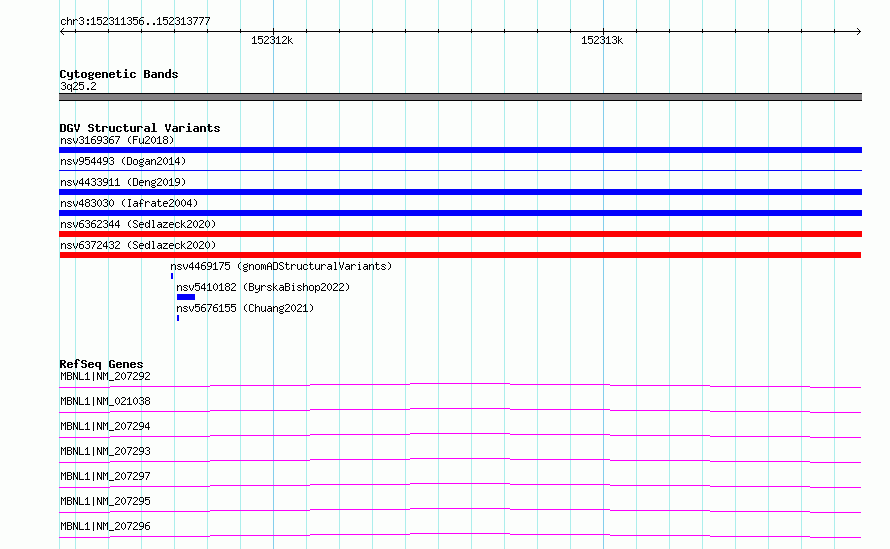The image size is (890, 549).
Task: Click nsv4469175 (gnomADStructuralVariants) label
Action: [281, 266]
